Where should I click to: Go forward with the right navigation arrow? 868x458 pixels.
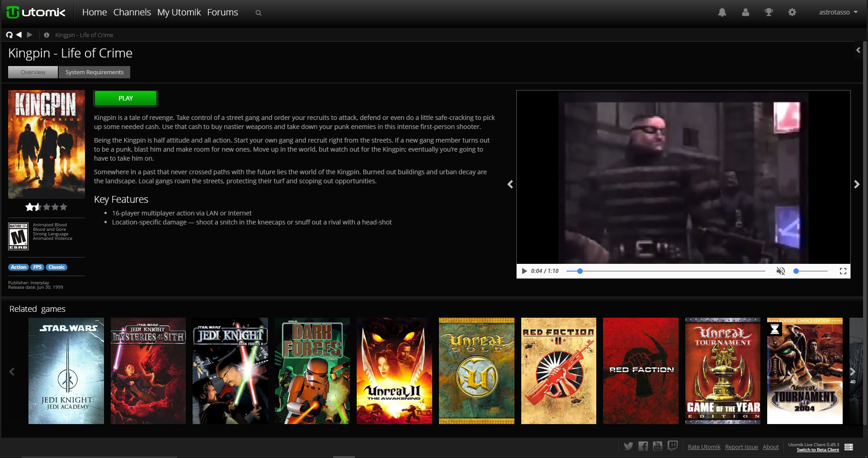[29, 35]
